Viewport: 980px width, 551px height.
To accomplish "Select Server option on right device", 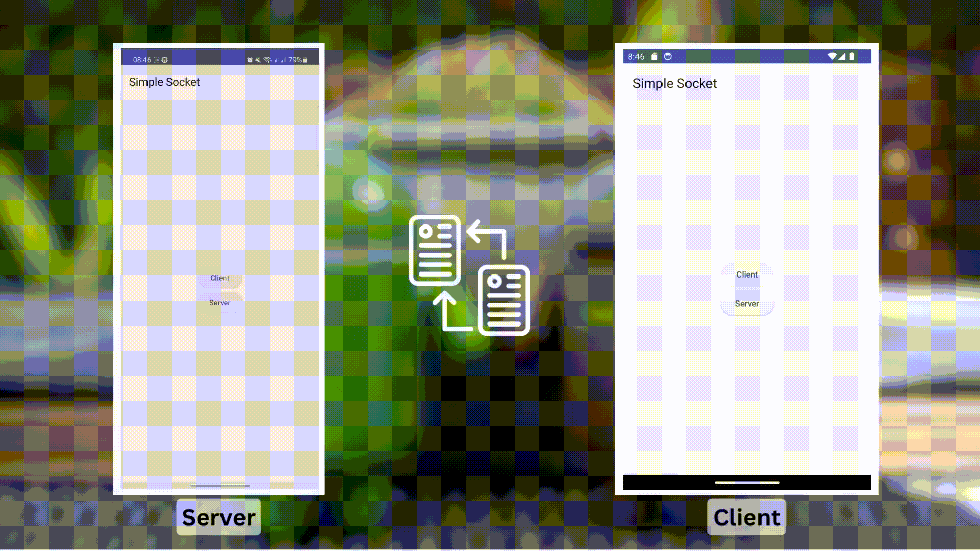I will [746, 303].
